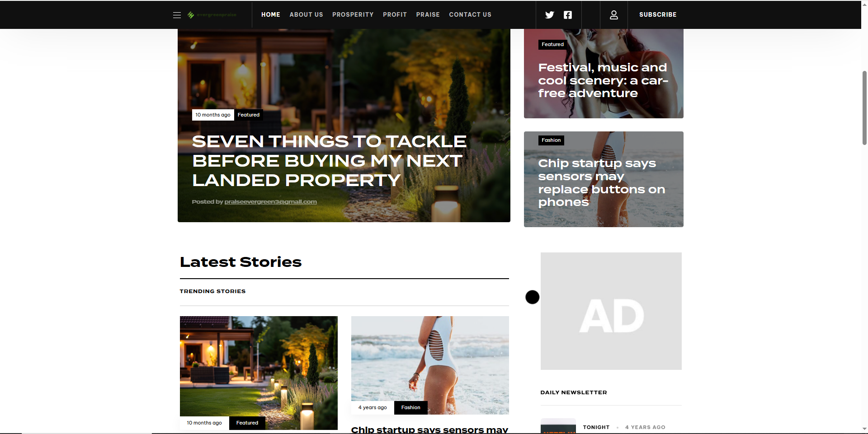Open the garden house story thumbnail
This screenshot has height=434, width=868.
[x=259, y=373]
